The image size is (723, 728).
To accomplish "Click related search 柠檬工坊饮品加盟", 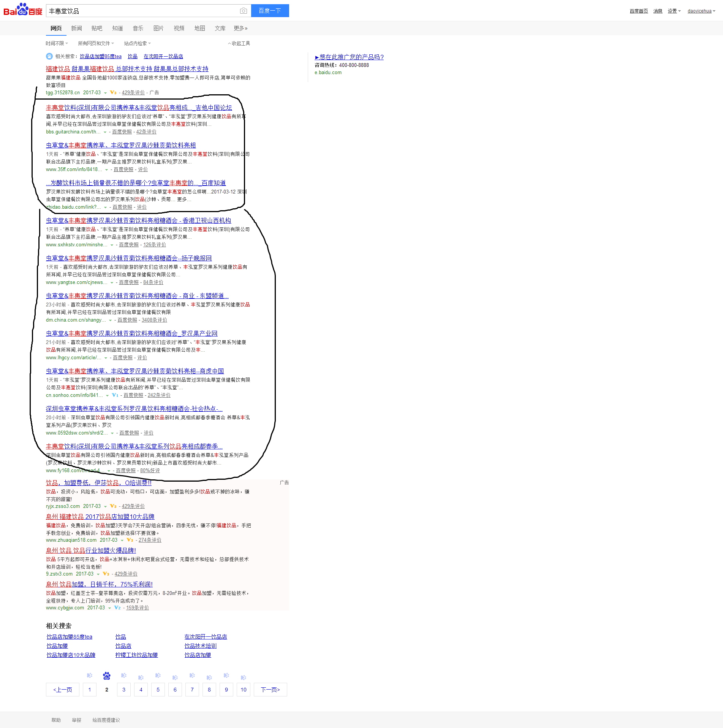I will [x=136, y=655].
